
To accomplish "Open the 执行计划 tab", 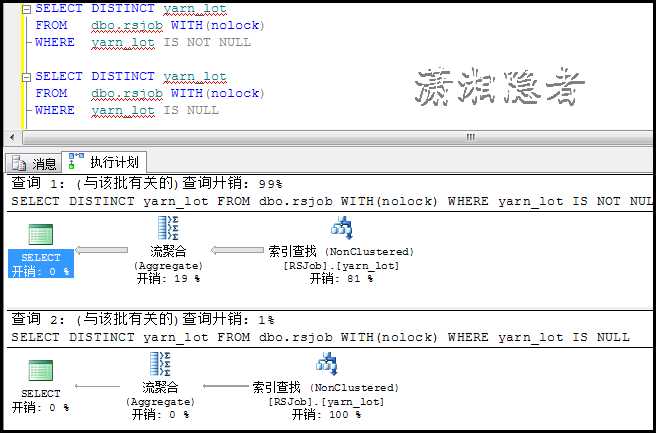I will pos(104,162).
